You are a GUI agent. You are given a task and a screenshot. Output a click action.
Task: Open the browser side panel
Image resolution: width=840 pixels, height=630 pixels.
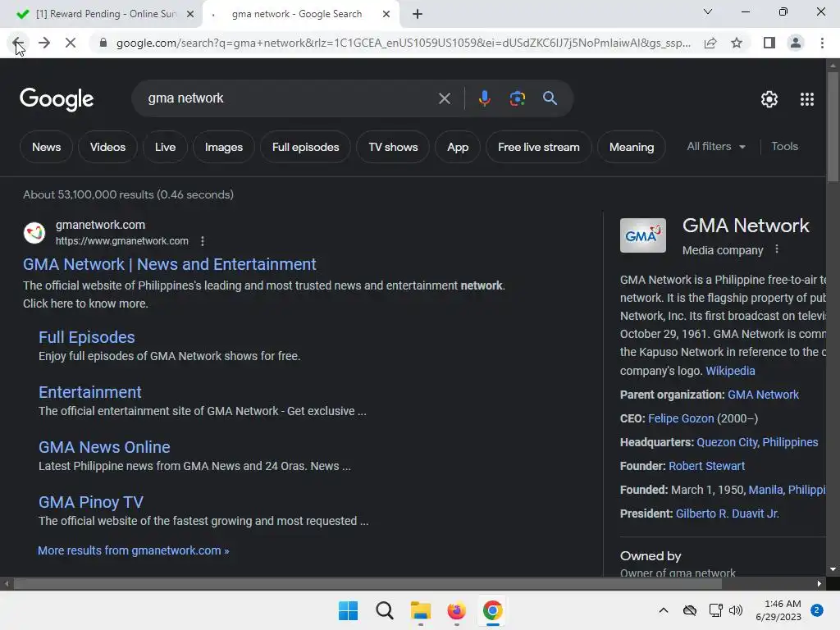coord(769,43)
